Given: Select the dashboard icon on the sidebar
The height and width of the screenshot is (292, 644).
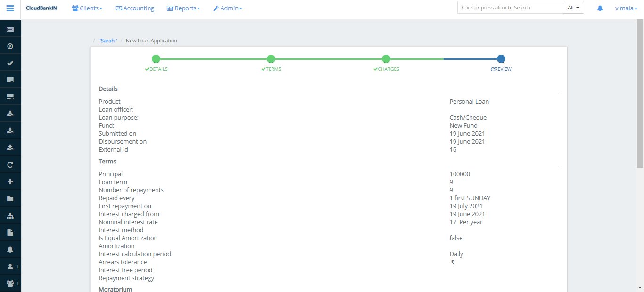Looking at the screenshot, I should (x=10, y=45).
